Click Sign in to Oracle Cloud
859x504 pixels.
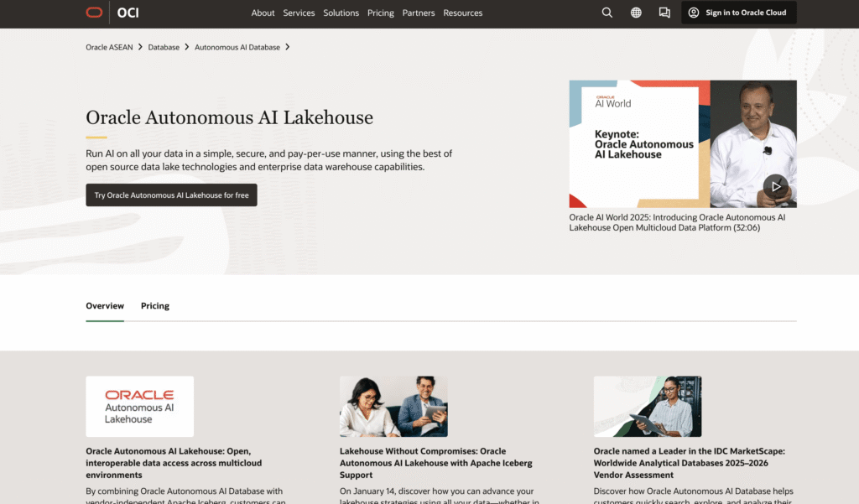click(x=743, y=13)
